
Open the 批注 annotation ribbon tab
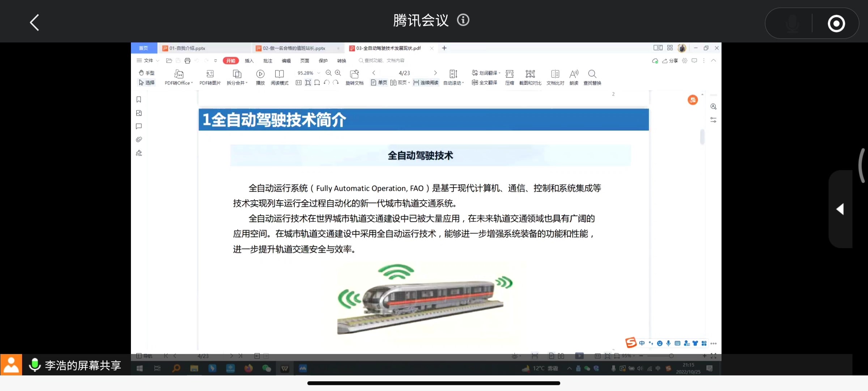[x=268, y=61]
